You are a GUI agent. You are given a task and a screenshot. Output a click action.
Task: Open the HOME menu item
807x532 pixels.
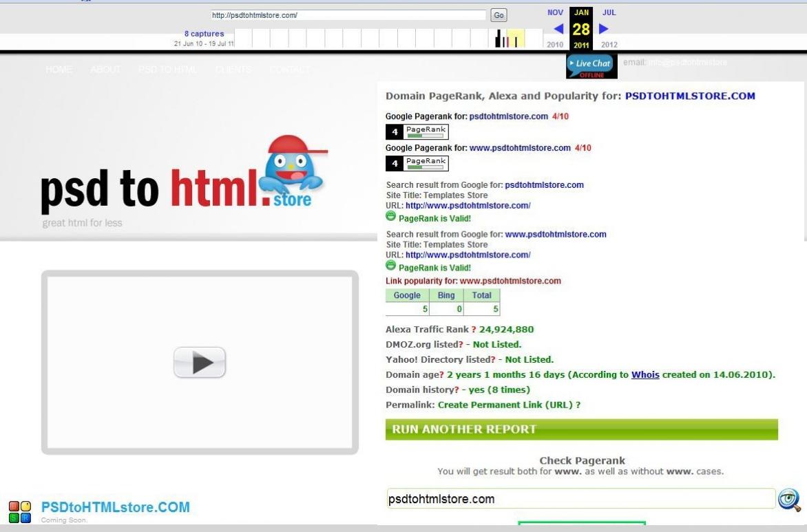59,70
